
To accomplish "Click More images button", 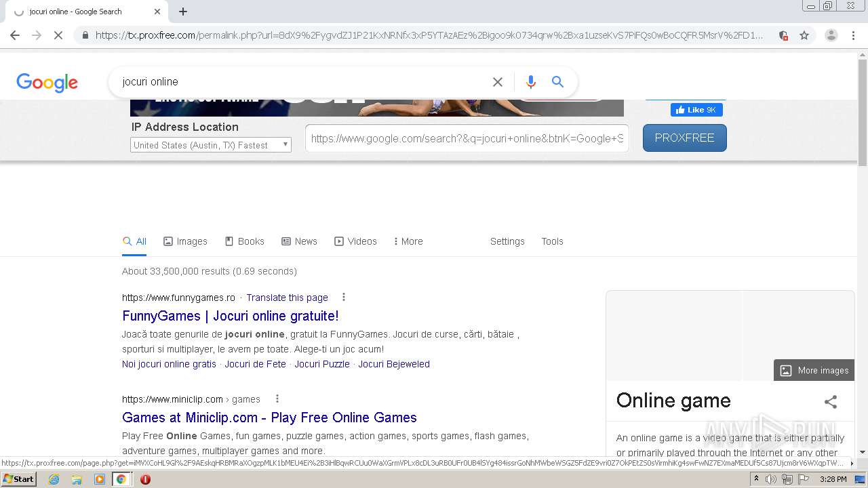I will pos(814,370).
